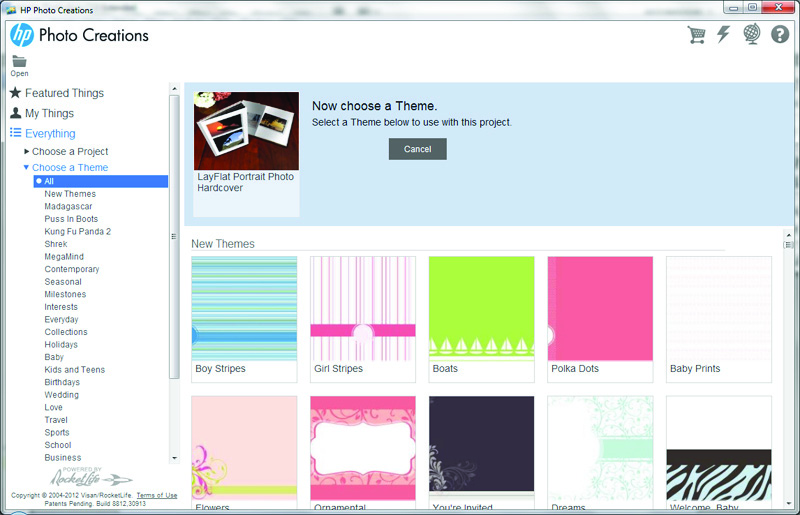Click the sidebar splitter grip handle

173,236
